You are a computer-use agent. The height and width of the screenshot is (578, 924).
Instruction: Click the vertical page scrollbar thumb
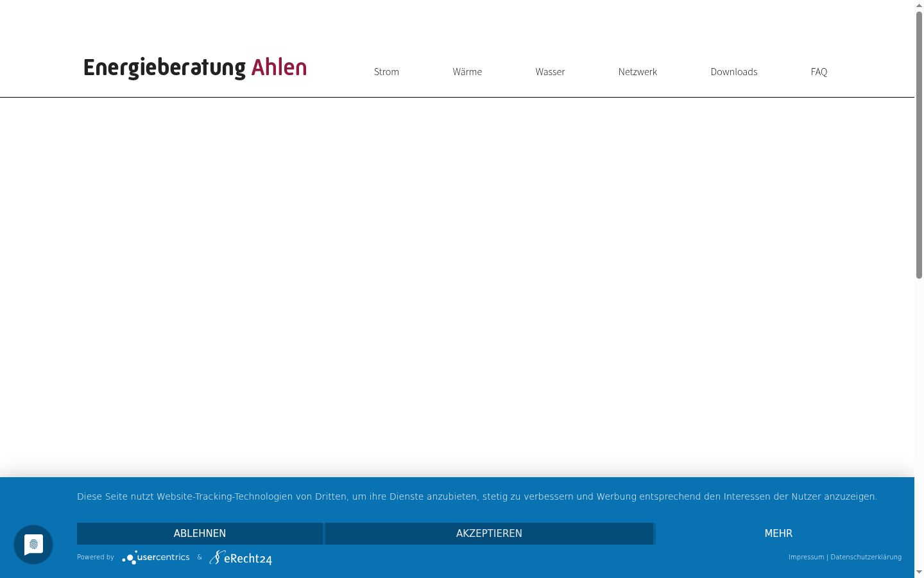[919, 144]
